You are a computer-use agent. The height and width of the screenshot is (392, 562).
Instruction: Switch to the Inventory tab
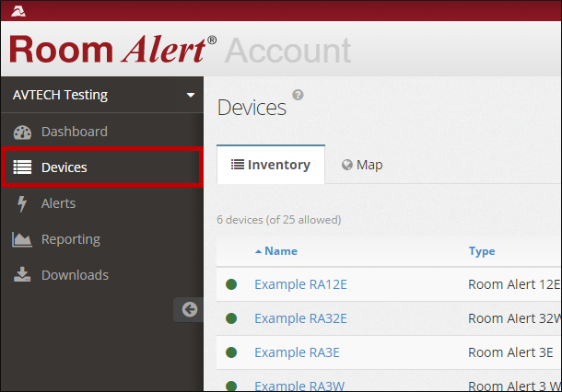coord(271,165)
